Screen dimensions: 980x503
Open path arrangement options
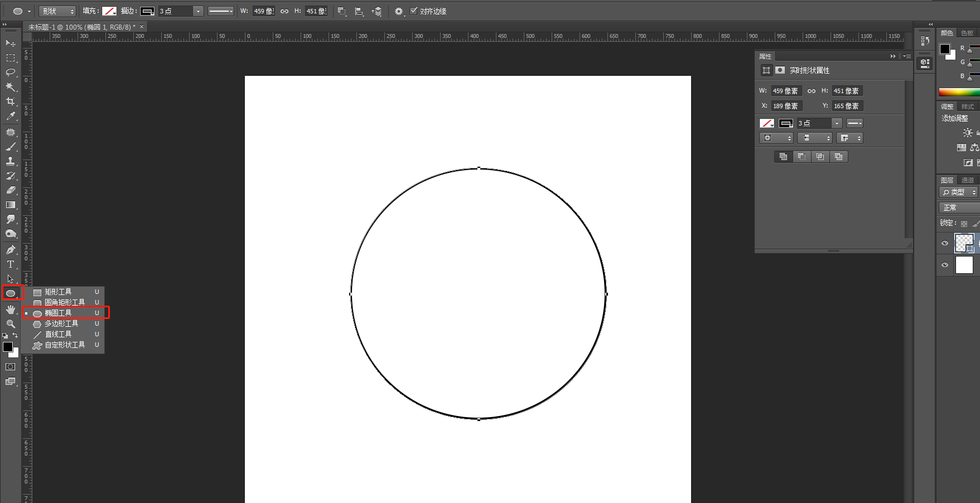pyautogui.click(x=376, y=11)
